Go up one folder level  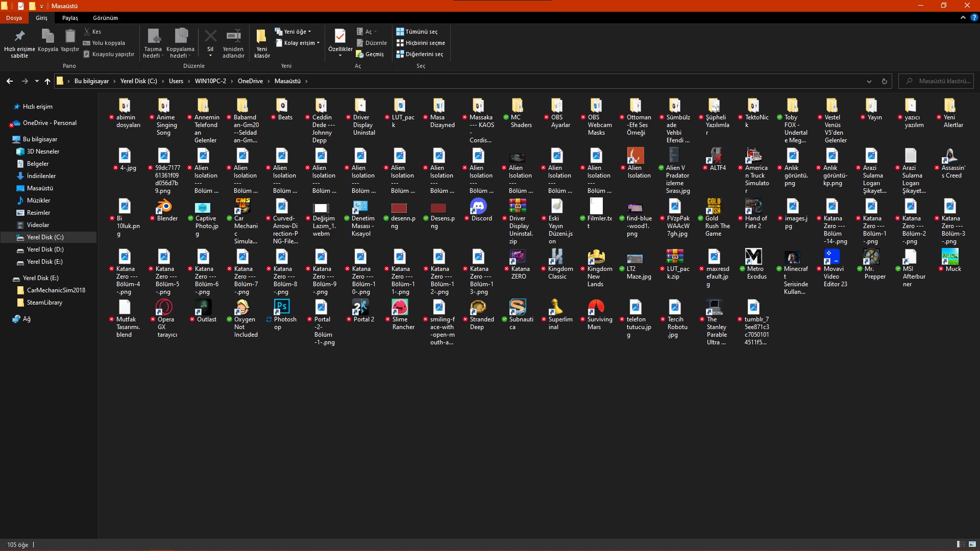(x=47, y=81)
